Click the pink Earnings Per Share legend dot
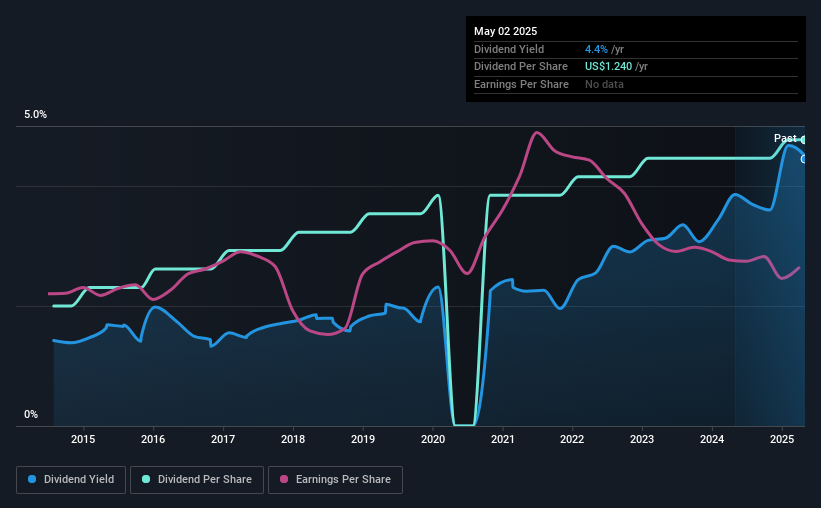The width and height of the screenshot is (821, 508). click(x=284, y=479)
